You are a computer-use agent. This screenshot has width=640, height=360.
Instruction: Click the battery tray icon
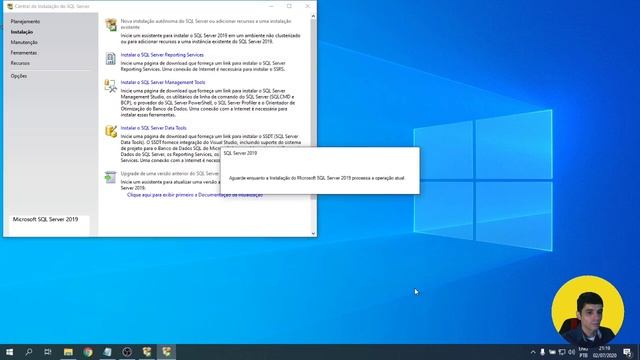tap(552, 352)
